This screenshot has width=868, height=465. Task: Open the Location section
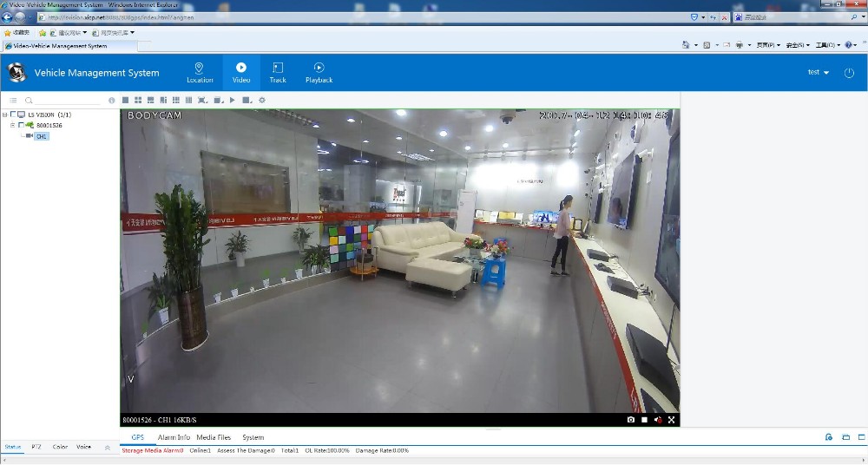click(200, 73)
